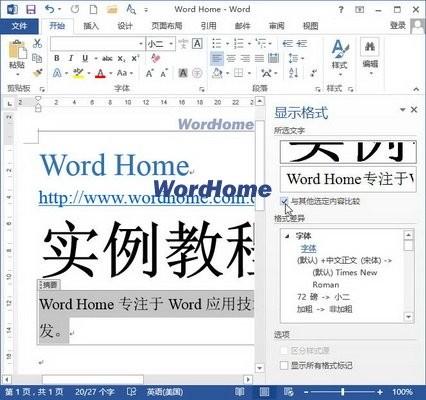Screen dimensions: 426x400
Task: Click the Undo arrow icon
Action: click(50, 9)
